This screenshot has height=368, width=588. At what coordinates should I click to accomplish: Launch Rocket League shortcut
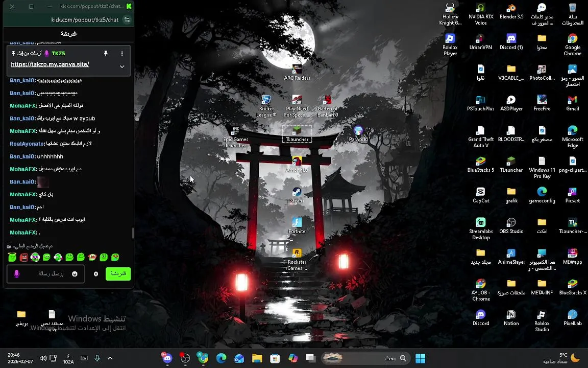pos(266,106)
